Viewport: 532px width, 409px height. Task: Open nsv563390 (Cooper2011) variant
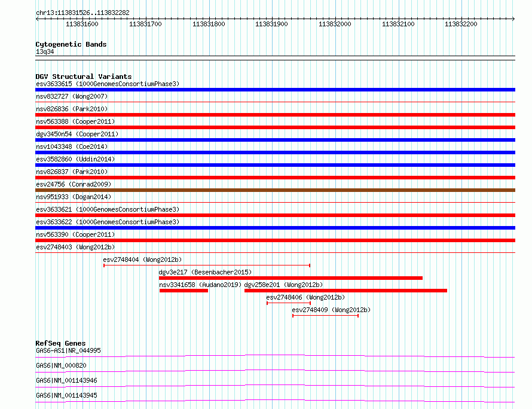(x=75, y=234)
